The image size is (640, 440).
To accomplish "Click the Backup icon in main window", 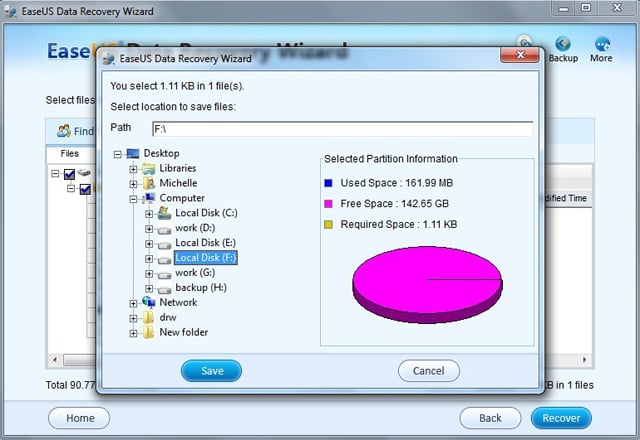I will (563, 44).
